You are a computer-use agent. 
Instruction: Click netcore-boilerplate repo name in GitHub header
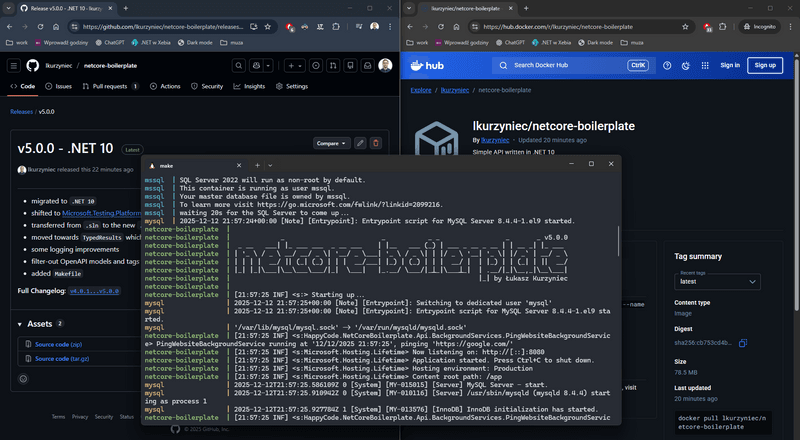tap(110, 65)
